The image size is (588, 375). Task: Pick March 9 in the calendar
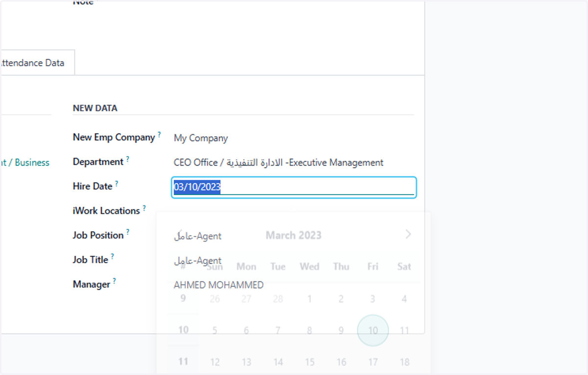pyautogui.click(x=341, y=330)
